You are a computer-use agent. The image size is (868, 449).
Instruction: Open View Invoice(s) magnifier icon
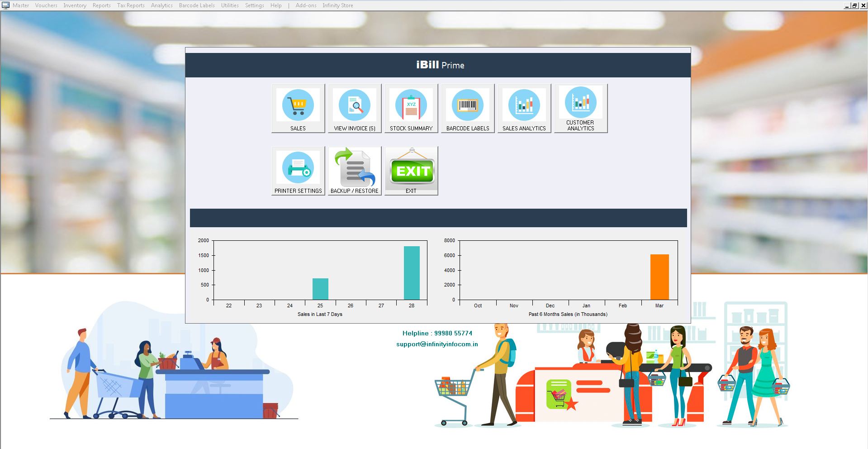(355, 108)
